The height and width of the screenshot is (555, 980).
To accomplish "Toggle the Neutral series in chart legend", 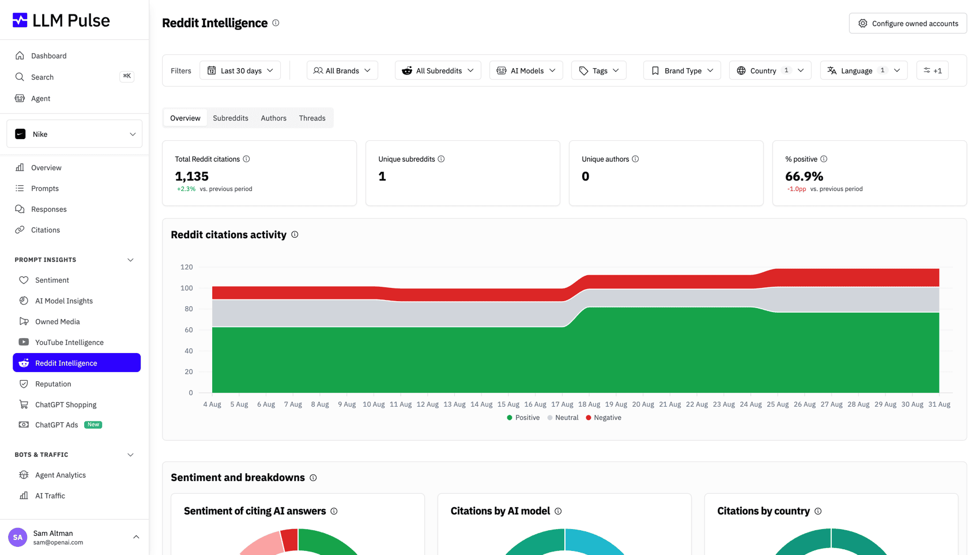I will 563,418.
